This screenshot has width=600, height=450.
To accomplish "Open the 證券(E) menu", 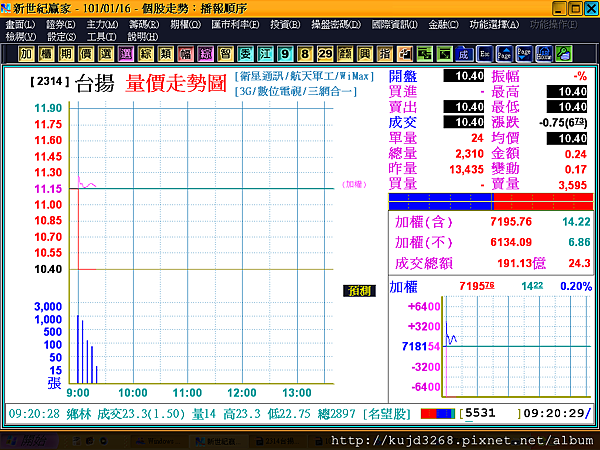I will pyautogui.click(x=60, y=24).
